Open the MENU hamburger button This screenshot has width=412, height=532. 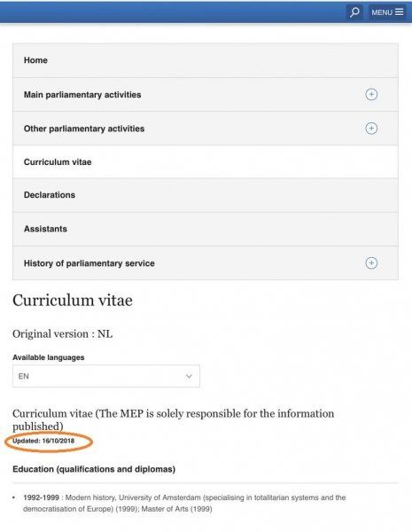pyautogui.click(x=387, y=12)
